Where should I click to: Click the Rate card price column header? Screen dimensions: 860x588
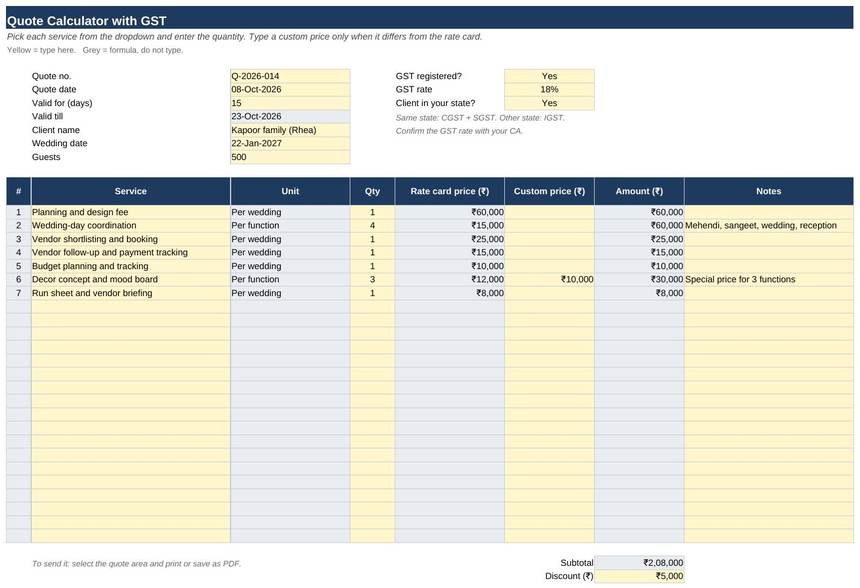[450, 191]
